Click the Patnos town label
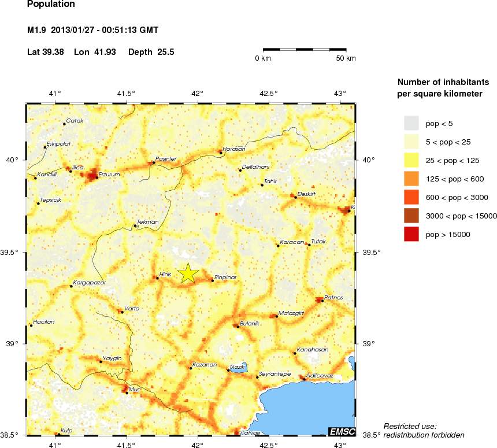497x448 pixels. (333, 298)
